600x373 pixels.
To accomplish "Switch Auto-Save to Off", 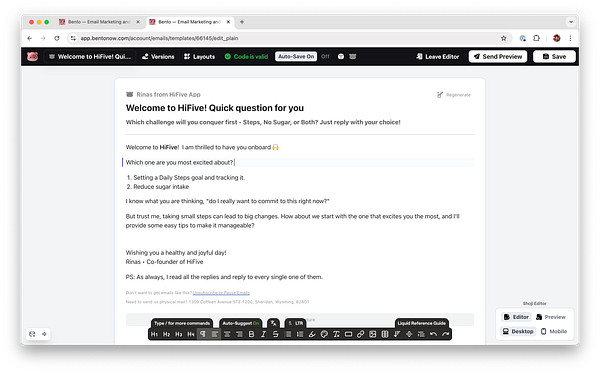I will 325,57.
